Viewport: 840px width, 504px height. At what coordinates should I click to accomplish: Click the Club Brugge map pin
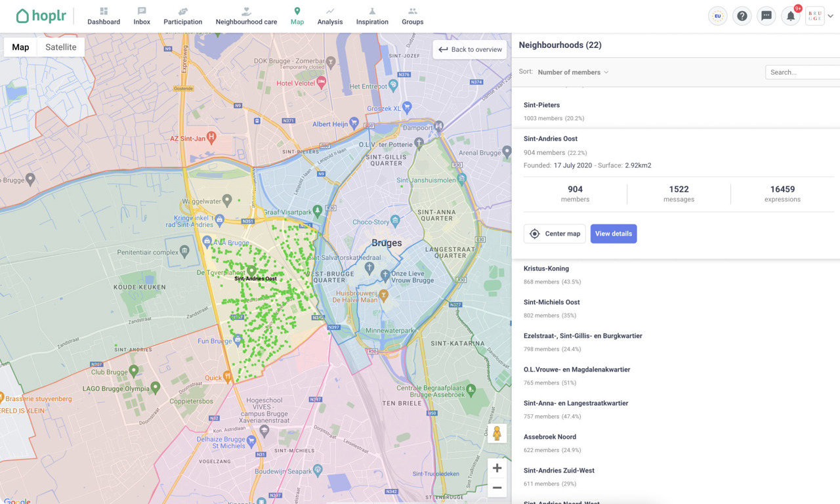point(134,371)
